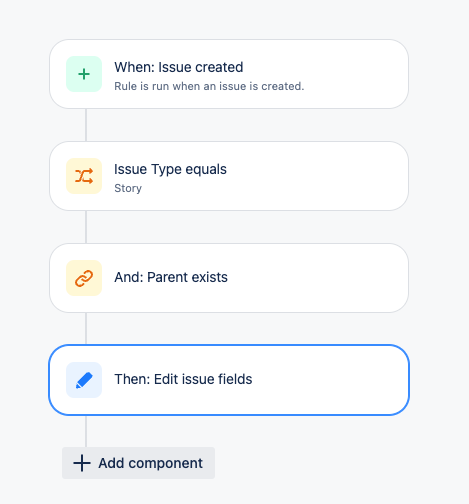This screenshot has width=469, height=504.
Task: Select the 'Story' value text
Action: pyautogui.click(x=128, y=188)
